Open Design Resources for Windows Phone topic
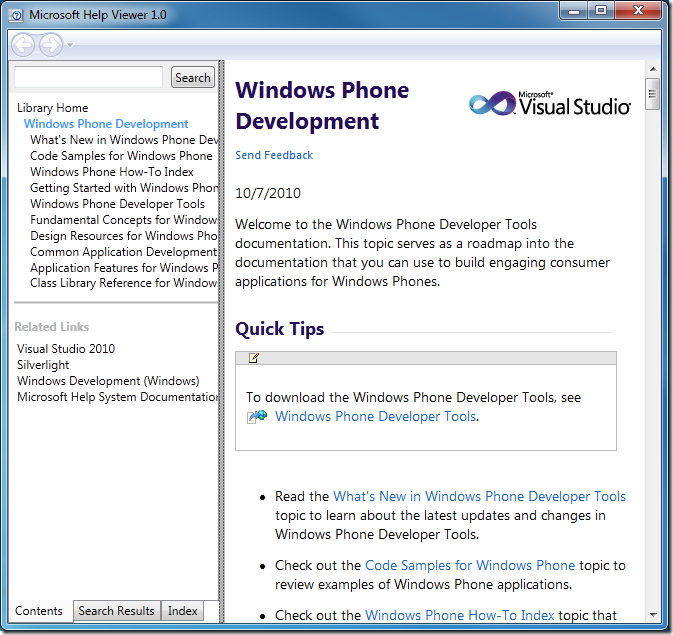Image resolution: width=673 pixels, height=635 pixels. tap(124, 236)
